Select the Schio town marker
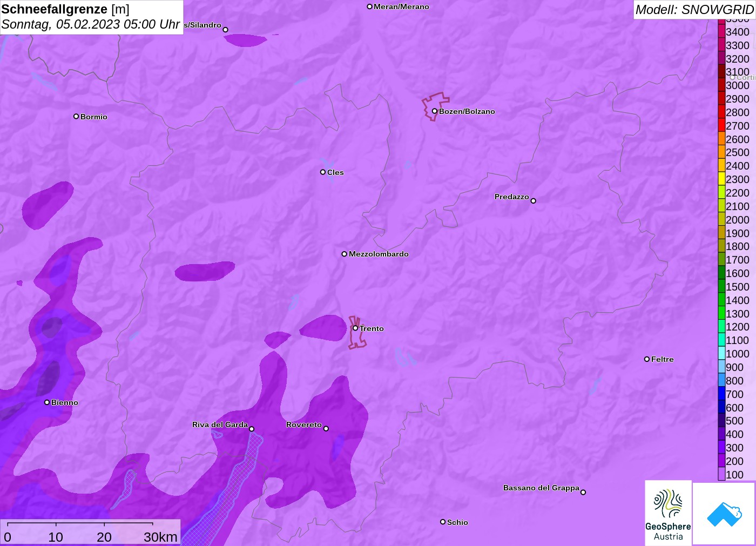756x546 pixels. point(443,522)
